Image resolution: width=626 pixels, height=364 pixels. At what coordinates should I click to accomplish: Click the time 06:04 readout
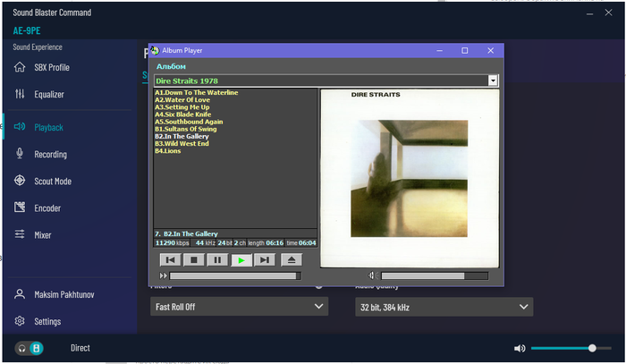coord(301,242)
